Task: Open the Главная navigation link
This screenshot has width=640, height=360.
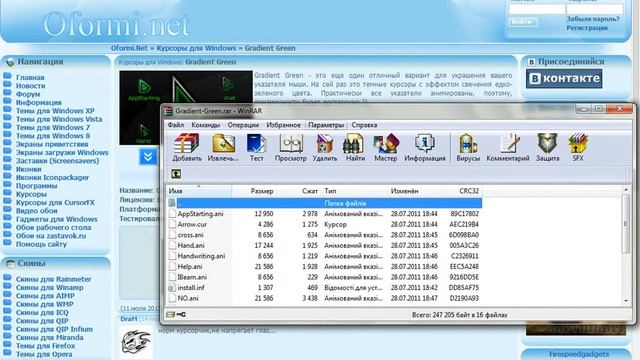Action: (30, 77)
